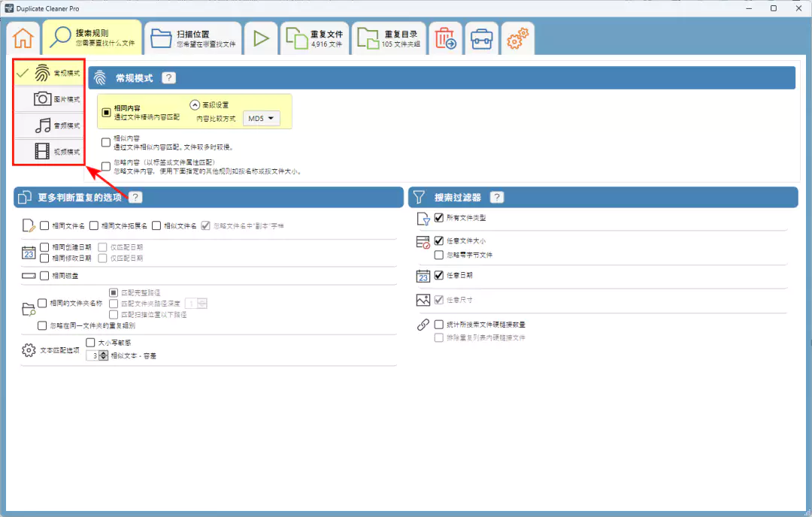Enable 相似文件名 similar file name
This screenshot has width=812, height=517.
click(x=156, y=225)
